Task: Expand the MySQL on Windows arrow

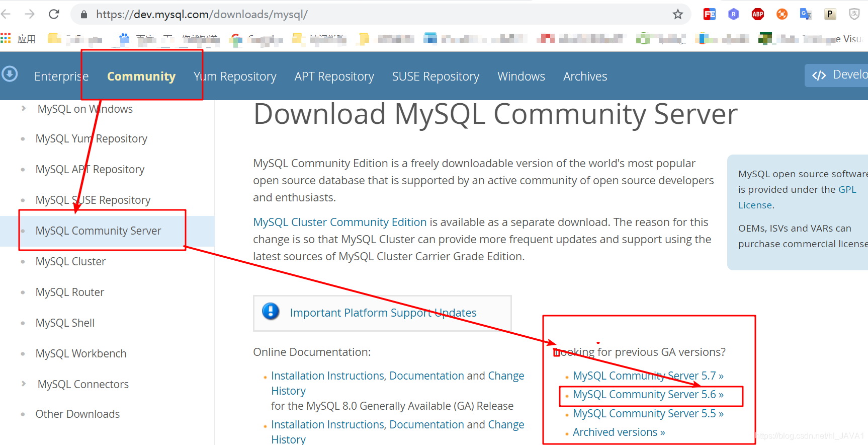Action: pyautogui.click(x=23, y=108)
